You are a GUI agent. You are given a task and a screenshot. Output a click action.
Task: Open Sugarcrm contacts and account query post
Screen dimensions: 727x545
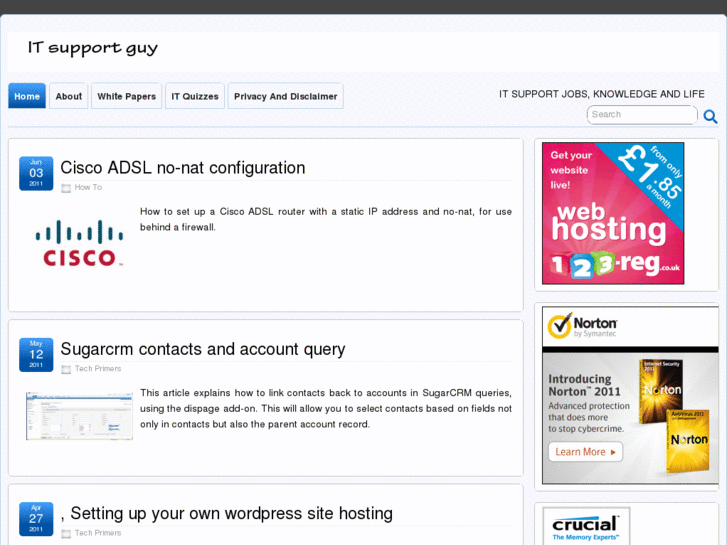pos(203,349)
